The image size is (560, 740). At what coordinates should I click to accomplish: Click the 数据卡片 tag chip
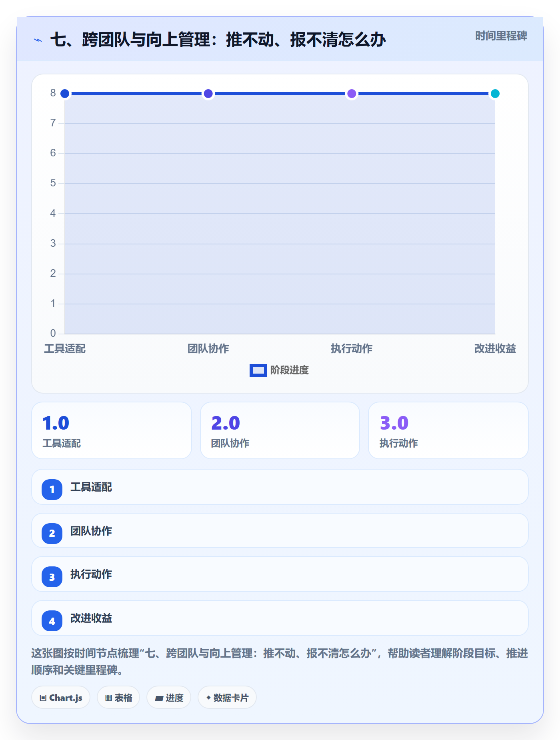(x=227, y=698)
